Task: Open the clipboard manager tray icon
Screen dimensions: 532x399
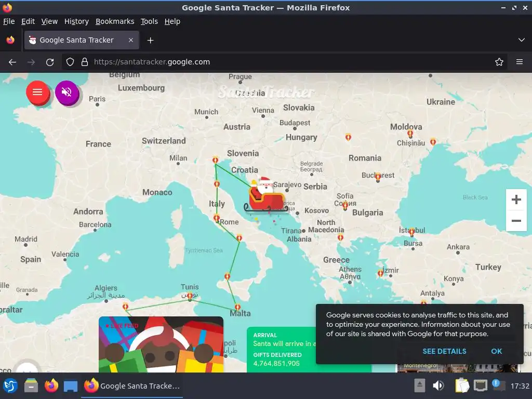Action: [461, 386]
